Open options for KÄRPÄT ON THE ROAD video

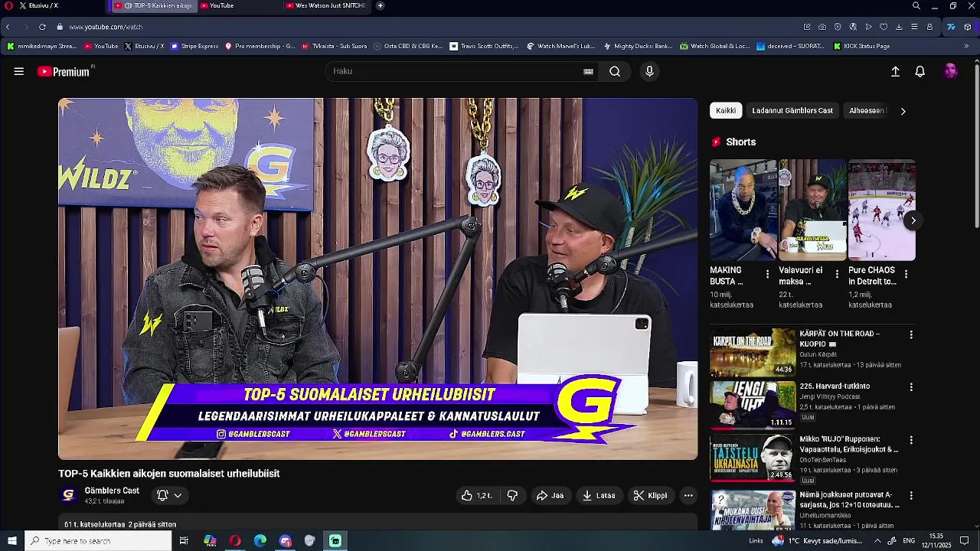911,334
